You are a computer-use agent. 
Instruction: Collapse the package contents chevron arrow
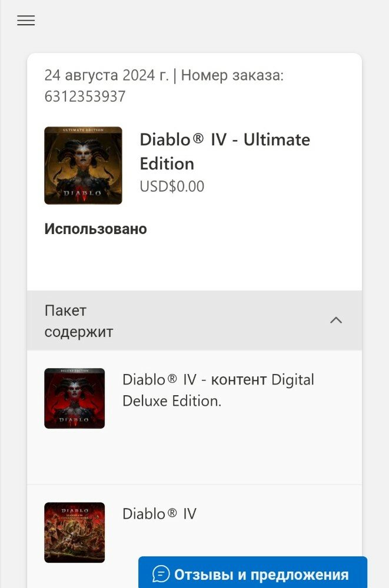point(335,320)
